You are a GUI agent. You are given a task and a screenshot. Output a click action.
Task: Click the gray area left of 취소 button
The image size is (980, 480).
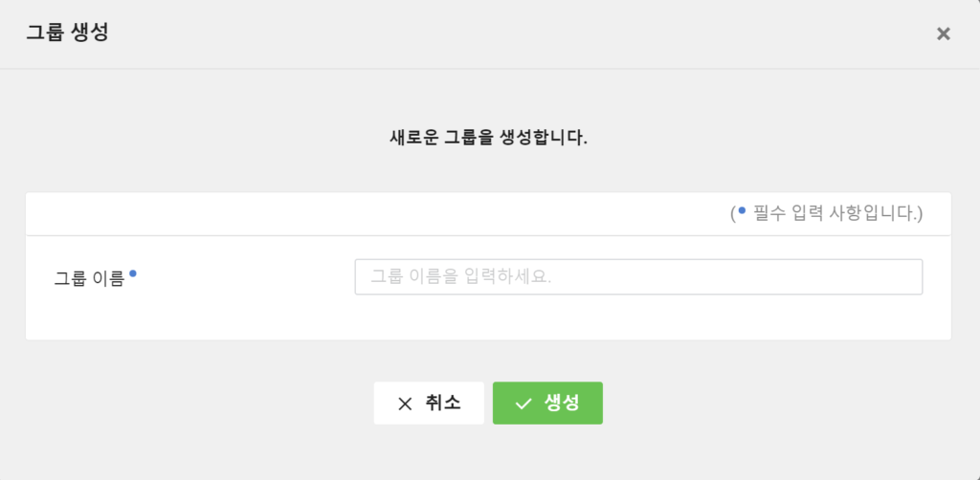(x=188, y=404)
